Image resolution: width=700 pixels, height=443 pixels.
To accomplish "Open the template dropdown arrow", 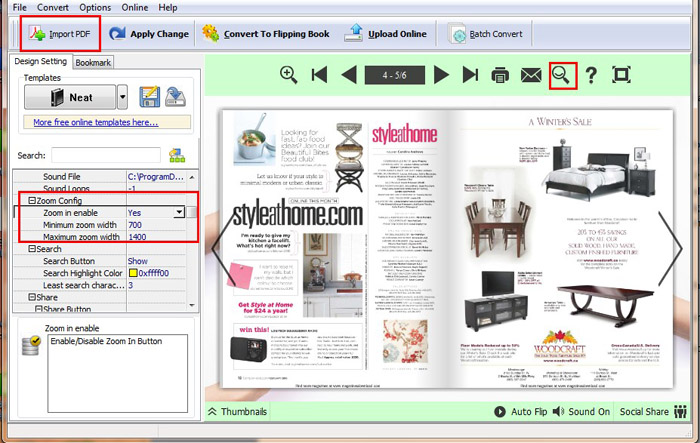I will tap(122, 97).
